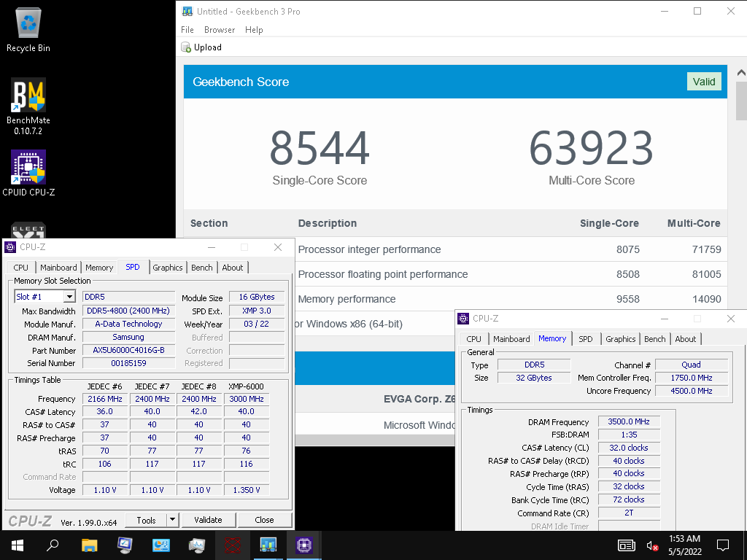
Task: Click the muted volume tray icon
Action: (652, 545)
